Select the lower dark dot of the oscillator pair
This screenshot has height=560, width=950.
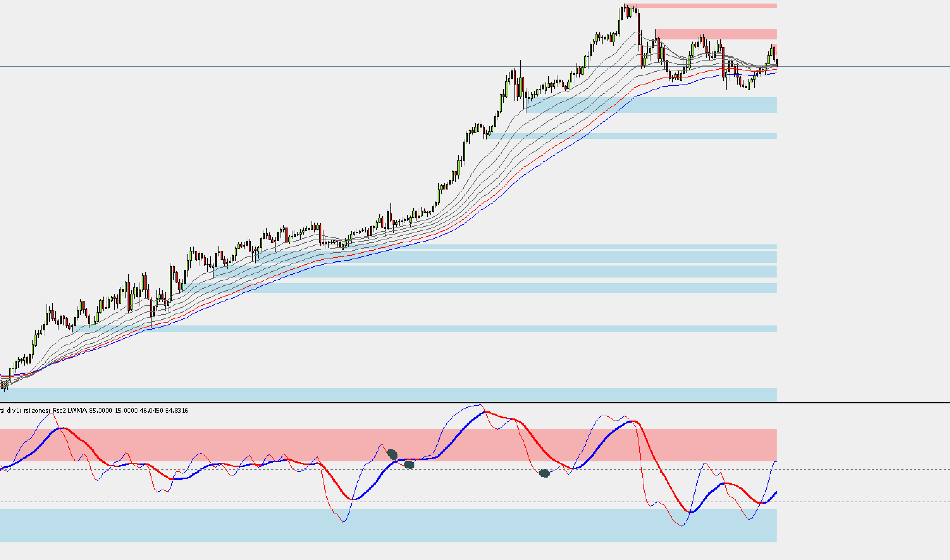tap(409, 465)
